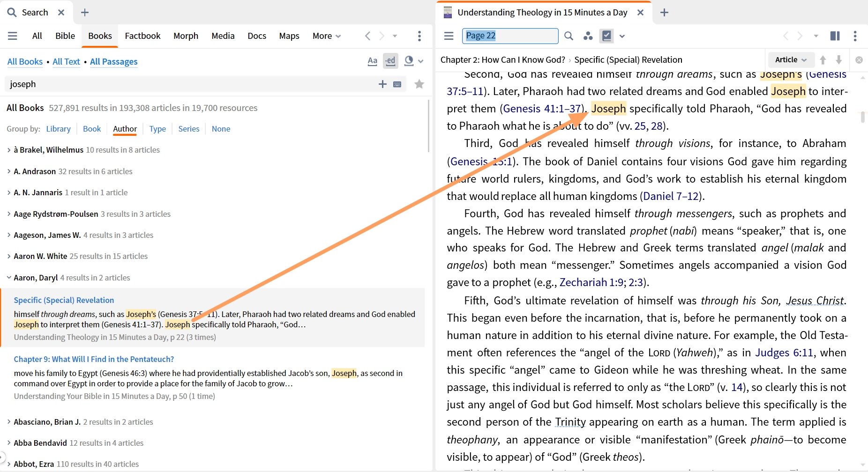
Task: Expand the Aage Rydstrøm-Poulsen group
Action: coord(9,214)
